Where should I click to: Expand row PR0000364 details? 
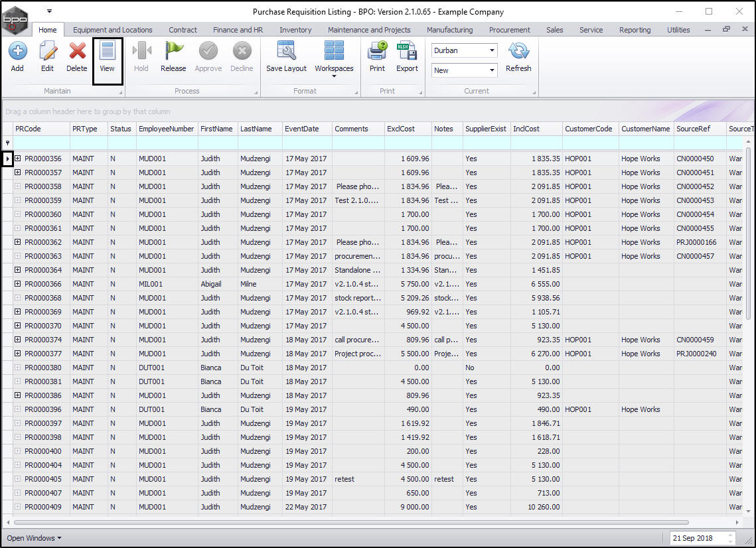[x=18, y=270]
